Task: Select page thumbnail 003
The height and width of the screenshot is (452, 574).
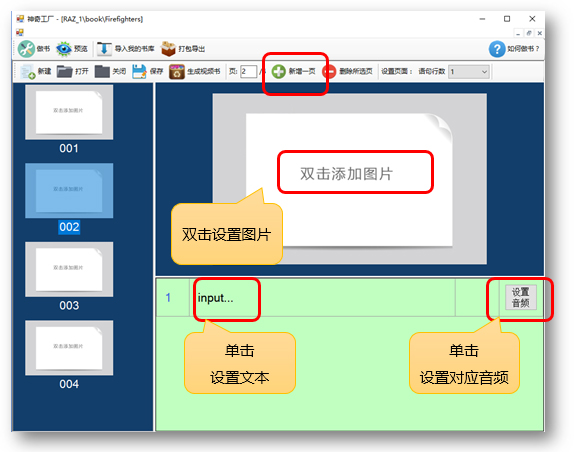Action: point(69,269)
